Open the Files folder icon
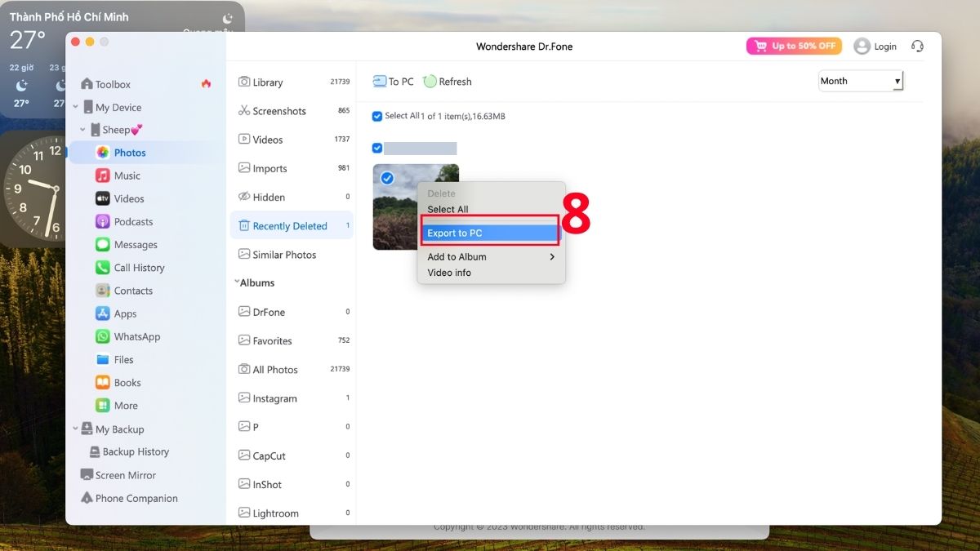This screenshot has width=980, height=551. pos(102,359)
